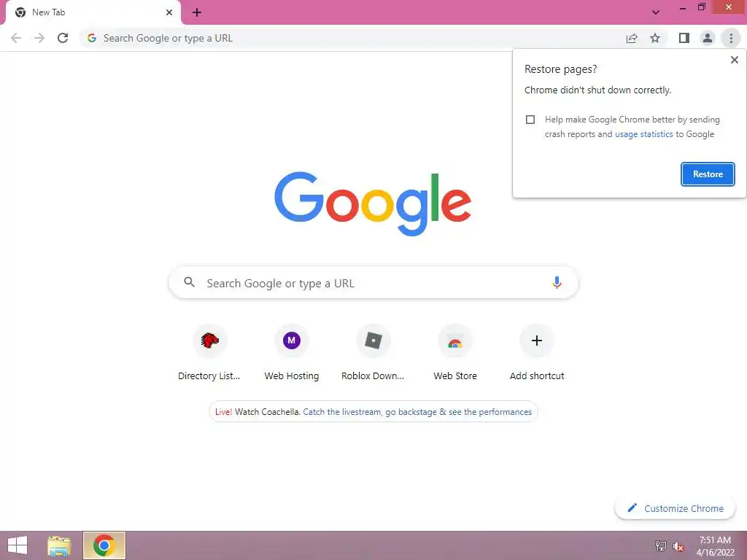Click the magnifier icon in search box
747x560 pixels.
coord(190,282)
